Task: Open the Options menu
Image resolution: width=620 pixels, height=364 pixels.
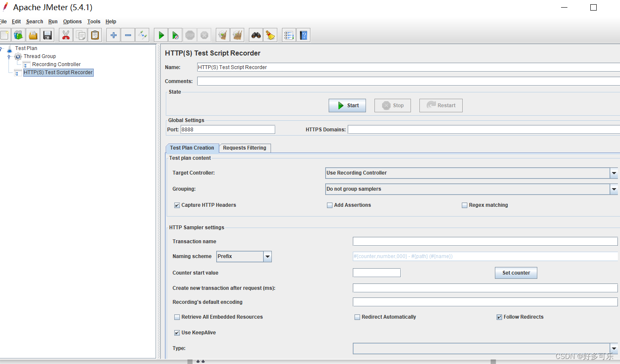Action: [x=72, y=22]
